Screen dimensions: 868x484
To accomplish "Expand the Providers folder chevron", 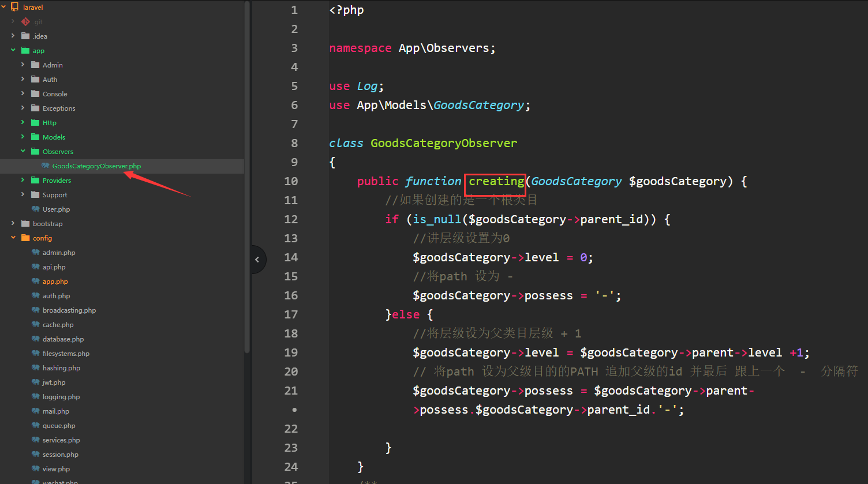I will [23, 181].
